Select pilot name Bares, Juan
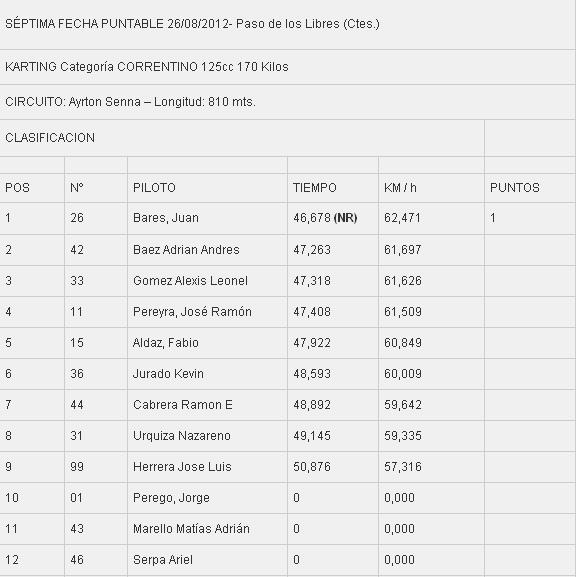The image size is (577, 577). [x=166, y=218]
